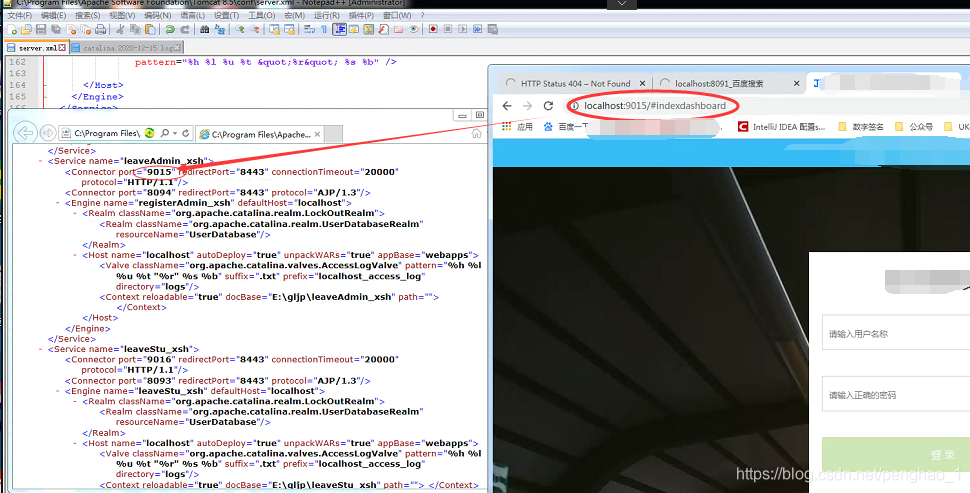Open the IntelliJ IDEA 配置 bookmark
Image resolution: width=970 pixels, height=493 pixels.
coord(781,127)
